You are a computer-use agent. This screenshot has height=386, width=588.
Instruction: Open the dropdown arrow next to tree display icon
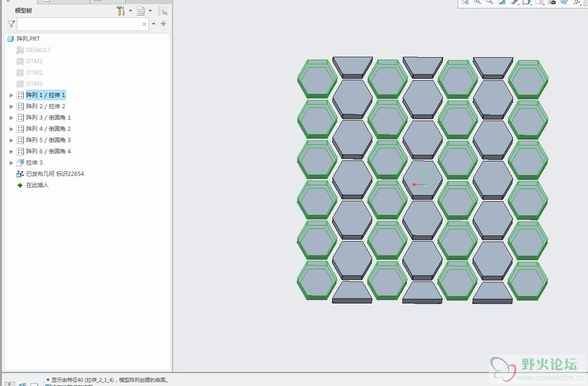tap(150, 10)
